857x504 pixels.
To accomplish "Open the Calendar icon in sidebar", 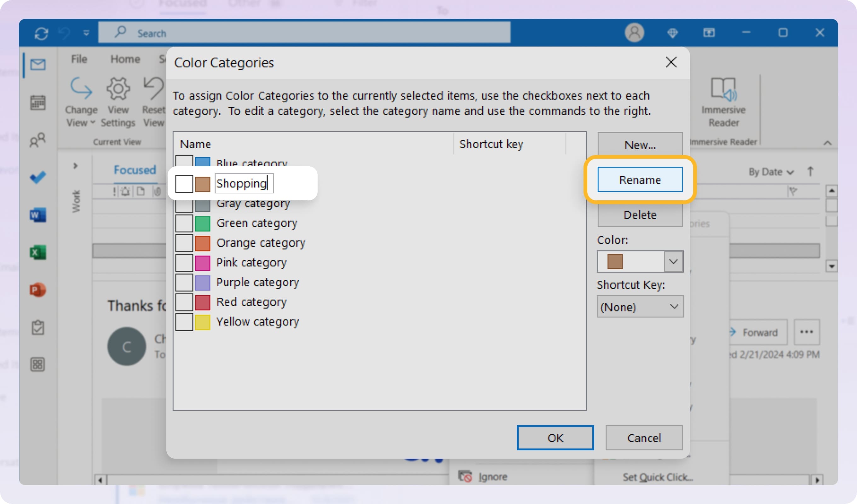I will [37, 102].
